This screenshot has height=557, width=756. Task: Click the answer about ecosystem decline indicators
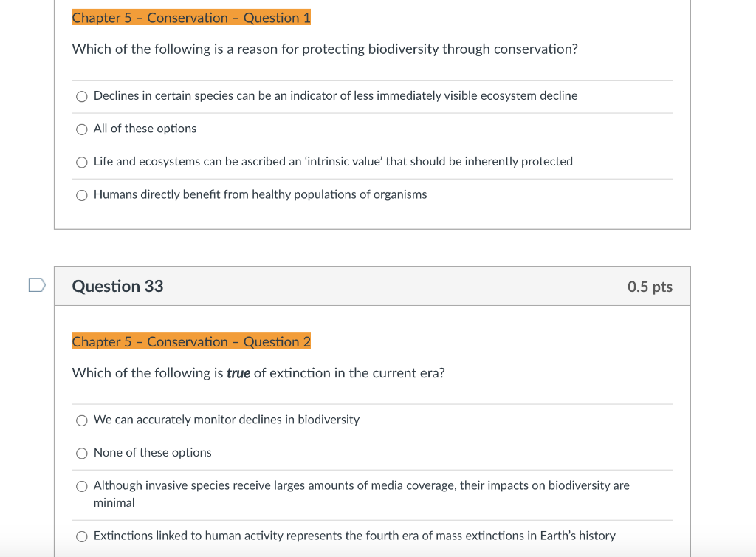coord(334,96)
